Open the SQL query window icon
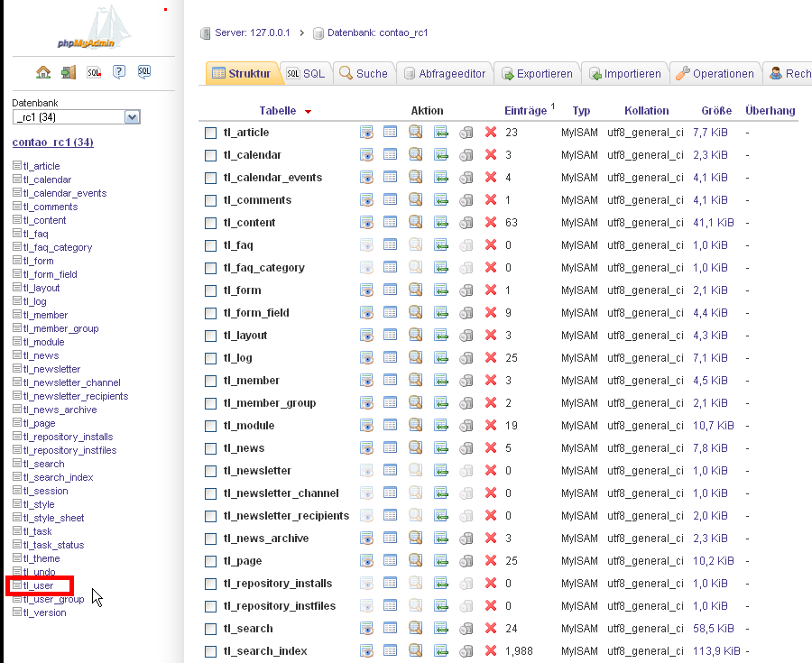Image resolution: width=812 pixels, height=663 pixels. pyautogui.click(x=144, y=71)
